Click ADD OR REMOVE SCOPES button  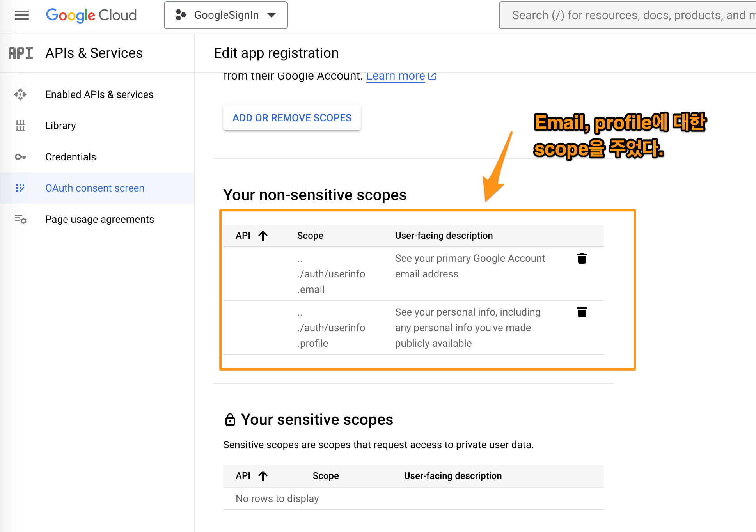292,118
